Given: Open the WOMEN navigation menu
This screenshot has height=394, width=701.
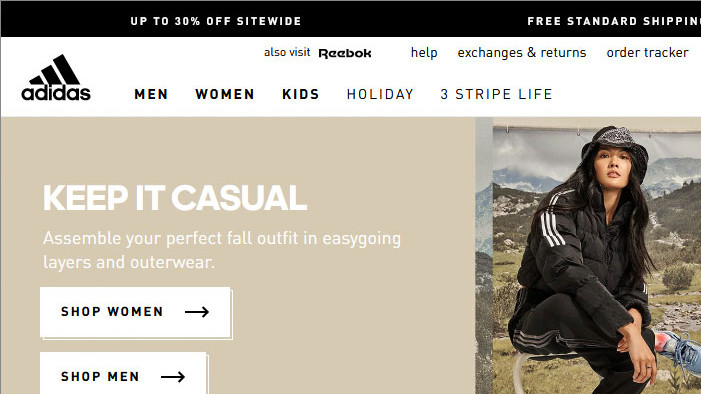Looking at the screenshot, I should (225, 94).
